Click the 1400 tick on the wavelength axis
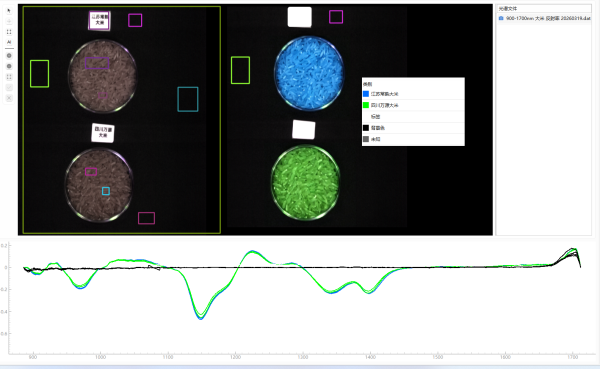600x369 pixels. (370, 357)
